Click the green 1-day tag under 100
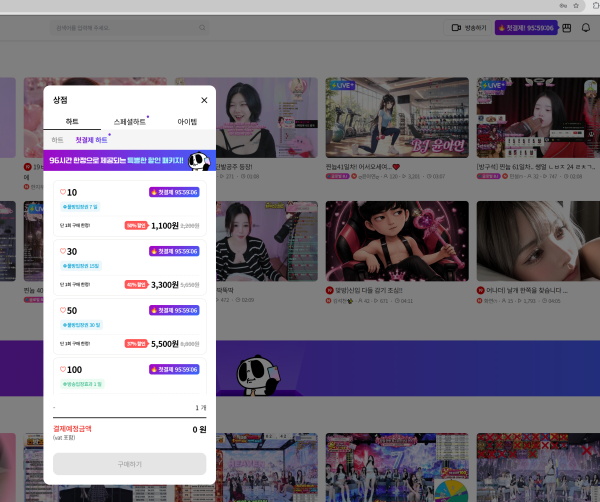This screenshot has width=600, height=502. click(82, 384)
